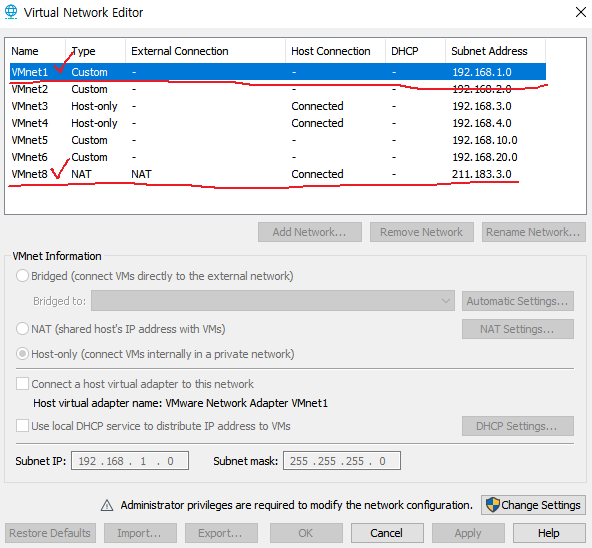Select the VMnet5 row

(x=278, y=140)
